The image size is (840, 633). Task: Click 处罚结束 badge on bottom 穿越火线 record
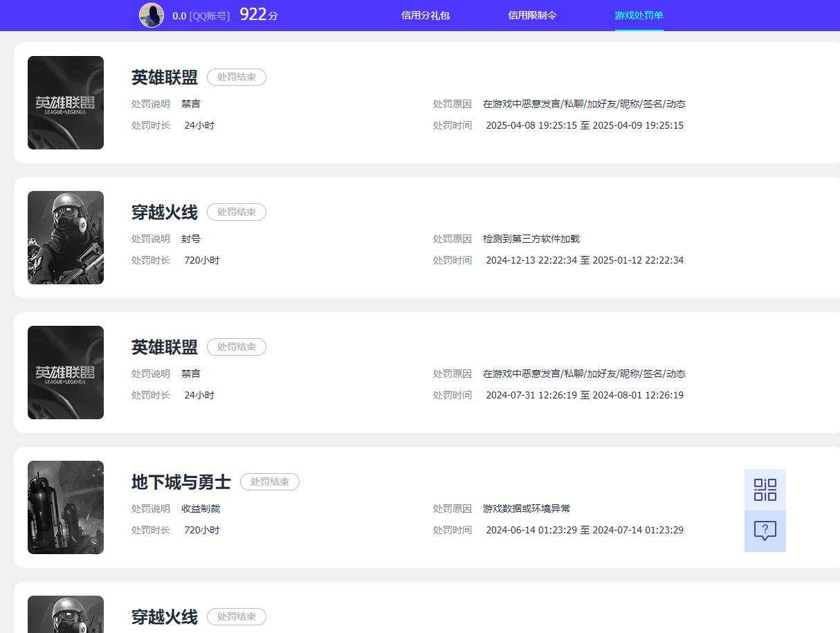[x=237, y=616]
